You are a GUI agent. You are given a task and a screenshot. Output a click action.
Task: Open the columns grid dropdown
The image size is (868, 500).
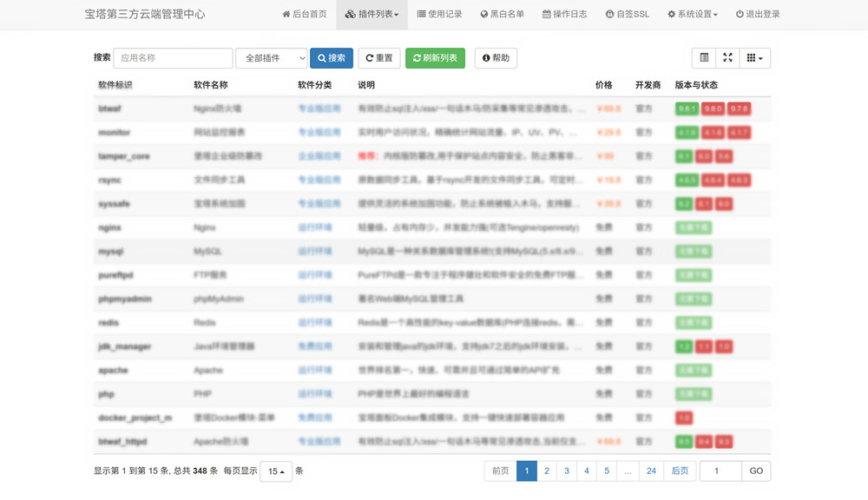coord(754,58)
